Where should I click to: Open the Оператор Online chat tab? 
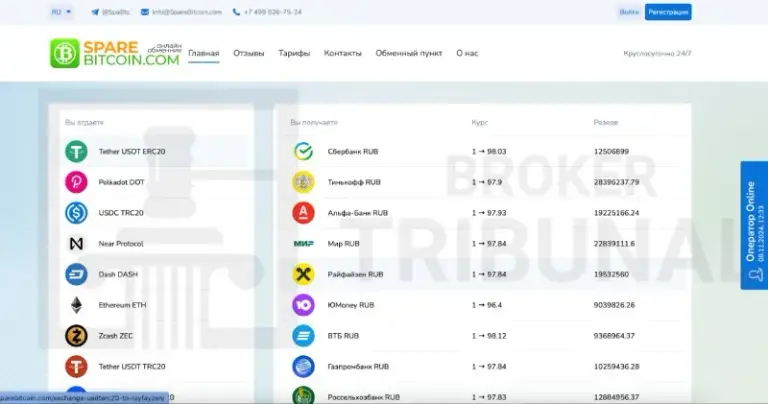point(754,225)
